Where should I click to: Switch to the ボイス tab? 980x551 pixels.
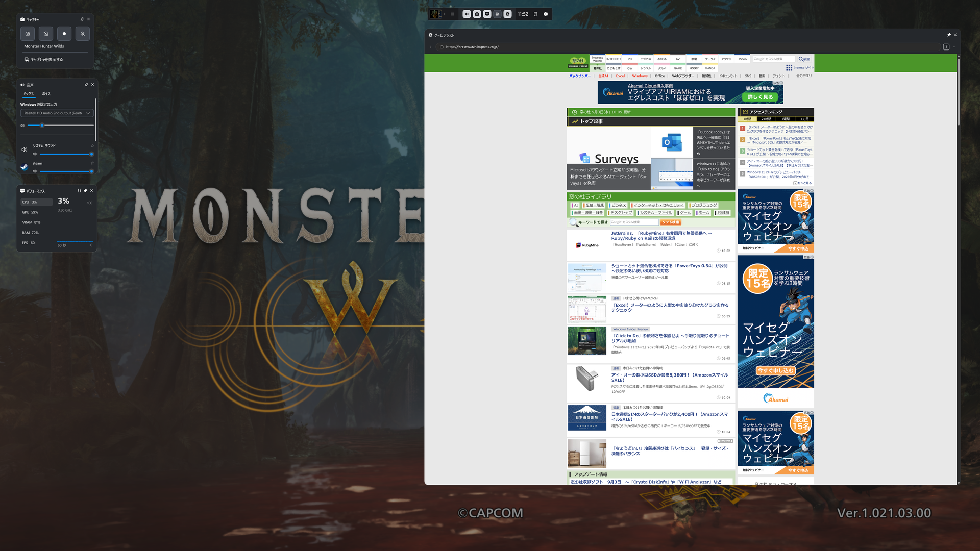pos(46,94)
